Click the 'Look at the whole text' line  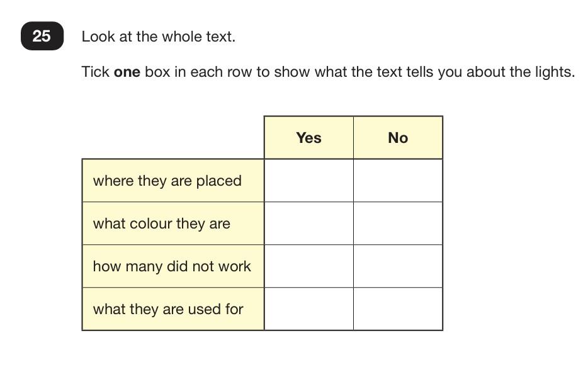(159, 37)
